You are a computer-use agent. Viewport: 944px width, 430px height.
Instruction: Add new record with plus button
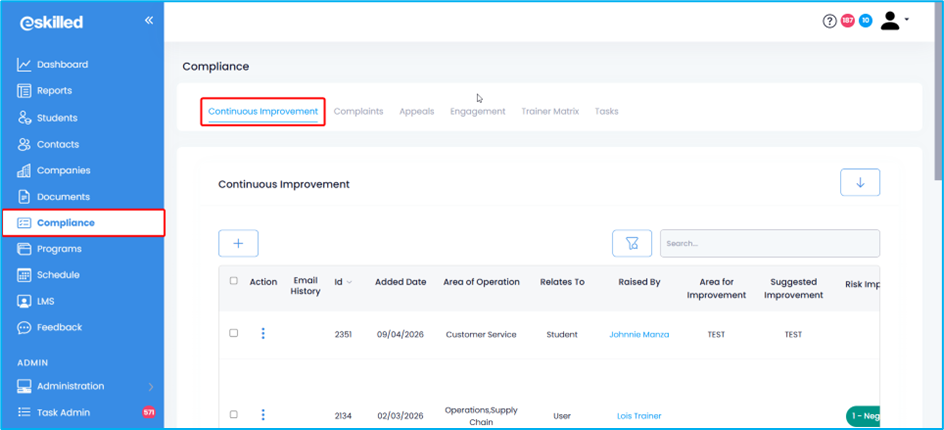238,243
